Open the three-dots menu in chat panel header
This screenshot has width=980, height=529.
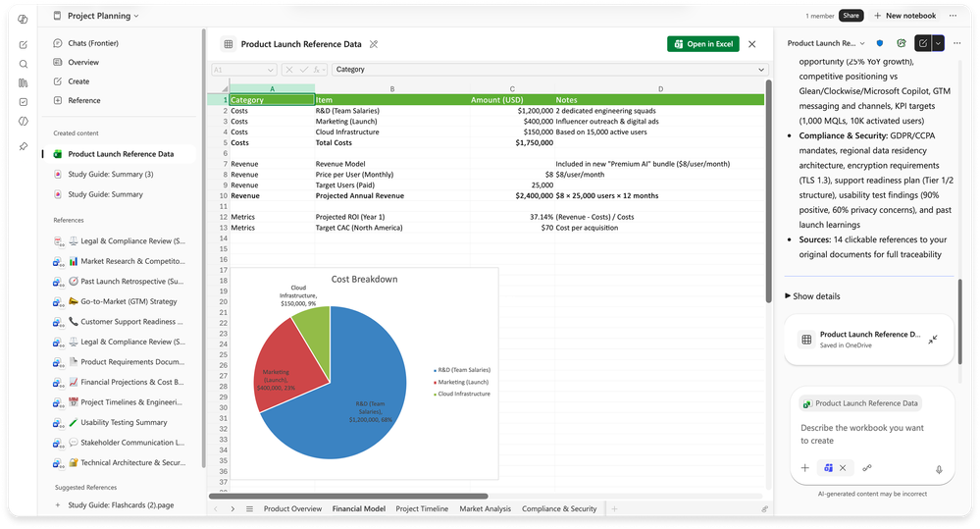pyautogui.click(x=957, y=43)
